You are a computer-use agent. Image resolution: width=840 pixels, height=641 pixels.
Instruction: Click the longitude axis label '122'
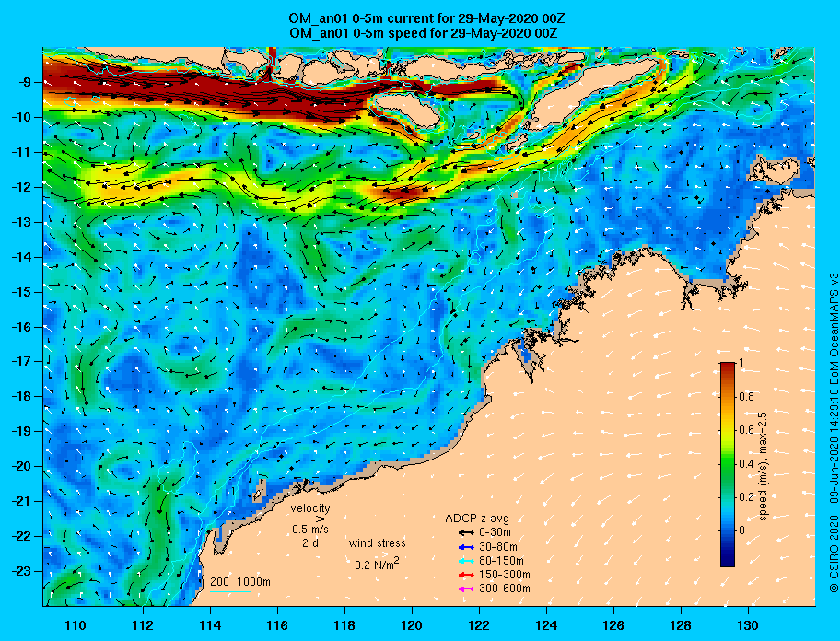[x=479, y=625]
